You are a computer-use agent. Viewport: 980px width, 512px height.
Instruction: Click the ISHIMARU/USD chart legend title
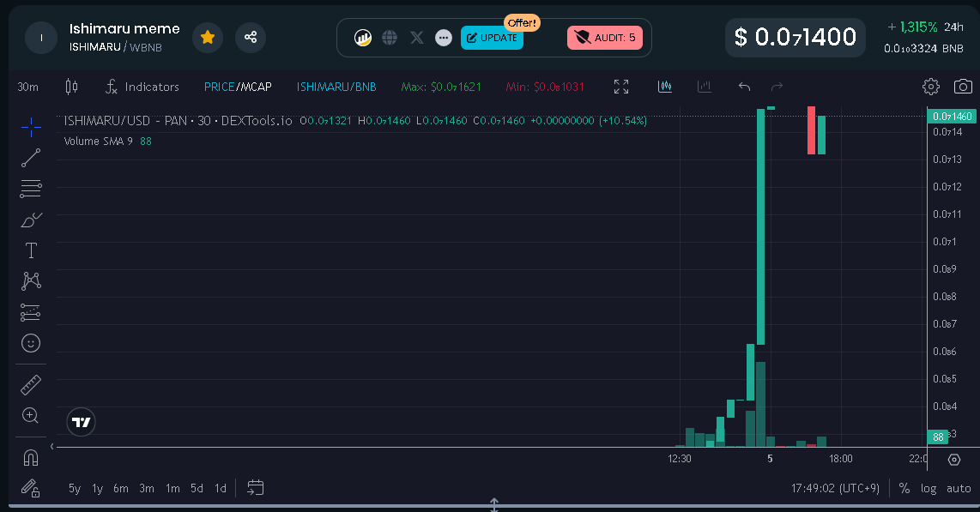178,121
